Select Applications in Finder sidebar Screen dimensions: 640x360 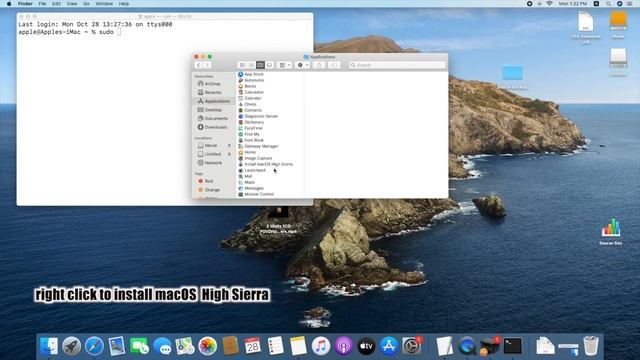point(214,101)
